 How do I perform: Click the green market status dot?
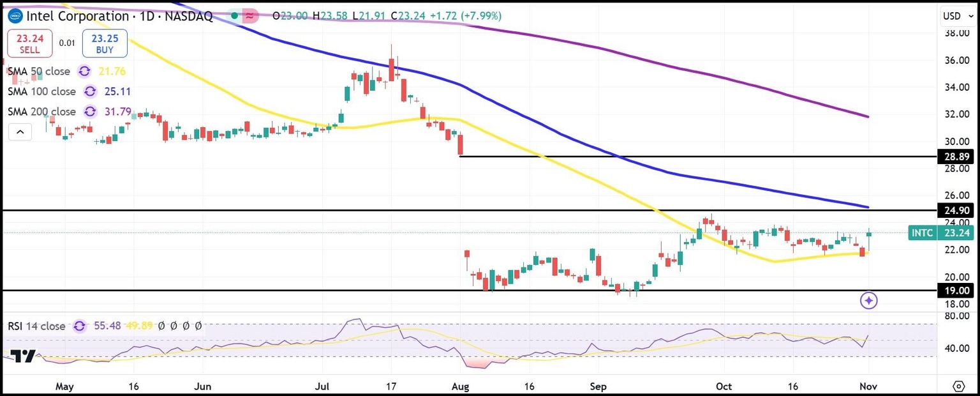pyautogui.click(x=235, y=16)
